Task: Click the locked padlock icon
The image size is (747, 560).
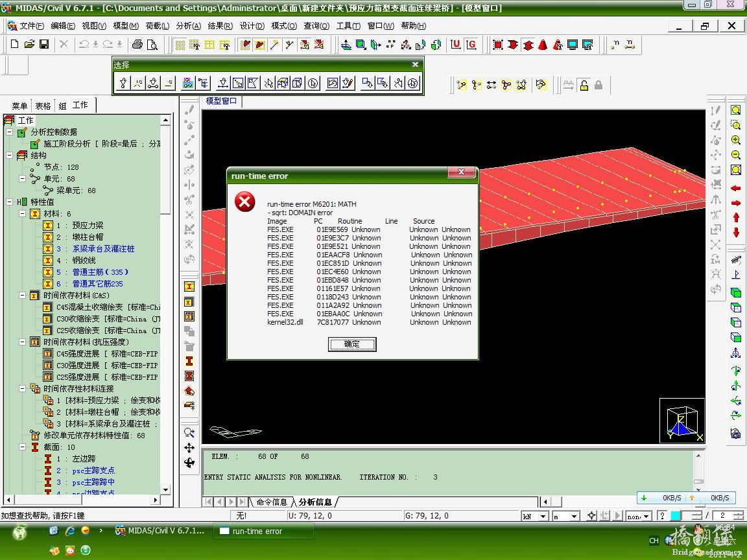Action: click(x=599, y=85)
